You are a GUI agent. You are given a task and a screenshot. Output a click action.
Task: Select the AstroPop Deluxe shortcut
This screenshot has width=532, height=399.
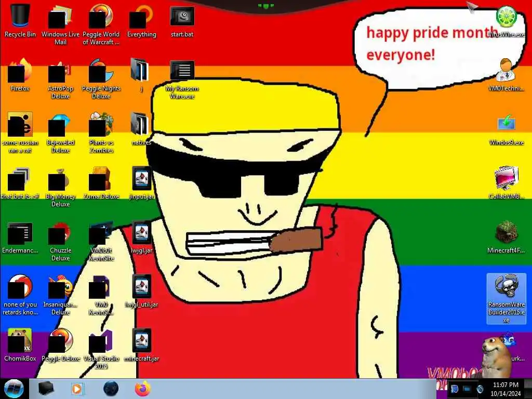coord(60,79)
